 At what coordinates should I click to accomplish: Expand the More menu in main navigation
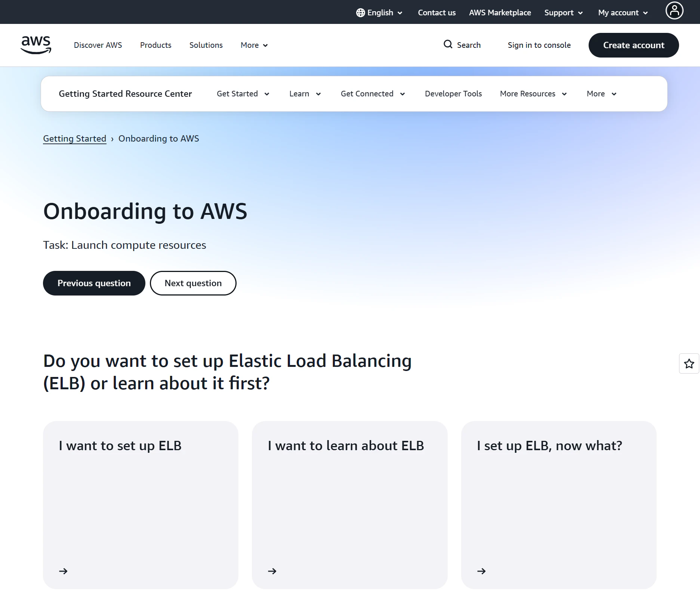[254, 45]
